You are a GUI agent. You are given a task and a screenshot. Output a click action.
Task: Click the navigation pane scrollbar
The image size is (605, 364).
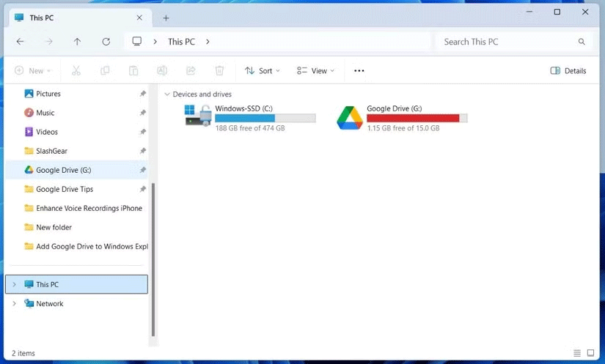pyautogui.click(x=153, y=260)
